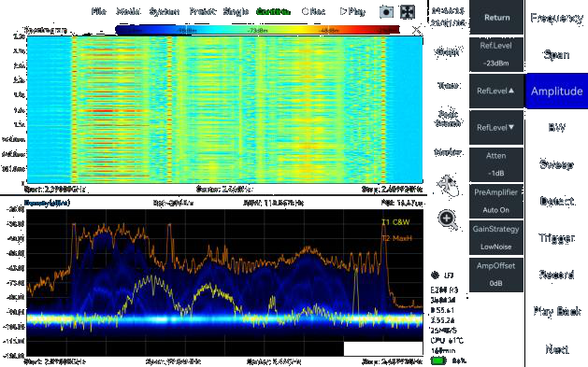Increase reference level with RefLevel up

[496, 91]
